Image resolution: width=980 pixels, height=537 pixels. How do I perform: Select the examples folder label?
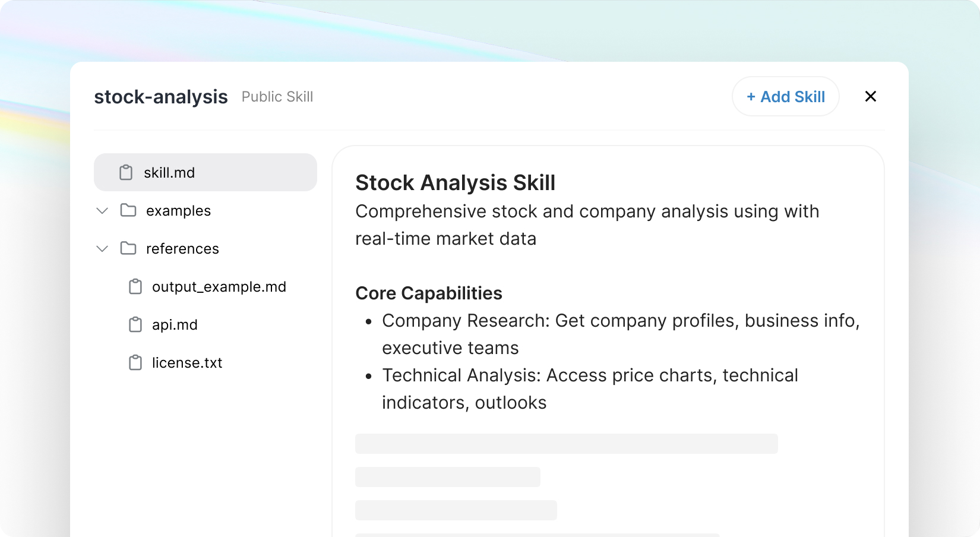(178, 211)
